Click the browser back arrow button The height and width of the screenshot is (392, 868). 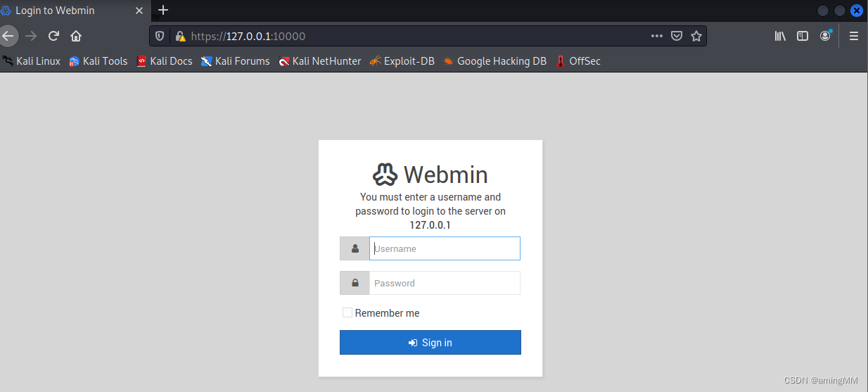8,36
